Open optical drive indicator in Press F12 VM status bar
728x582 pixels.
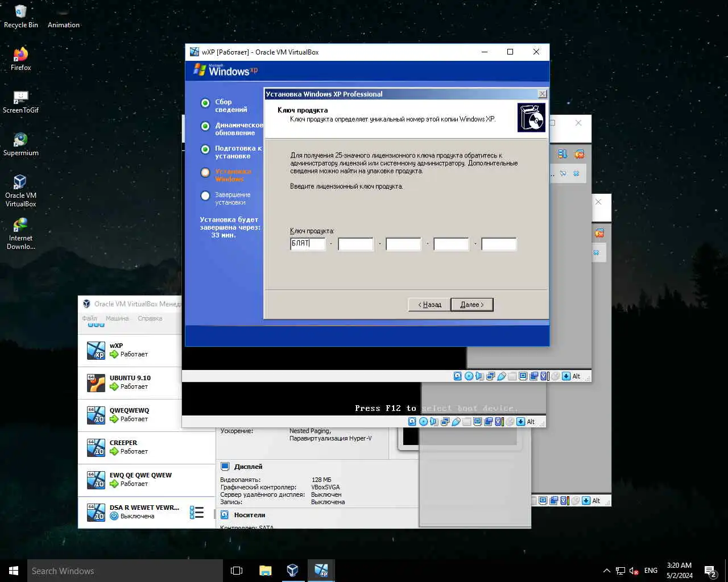pos(423,422)
